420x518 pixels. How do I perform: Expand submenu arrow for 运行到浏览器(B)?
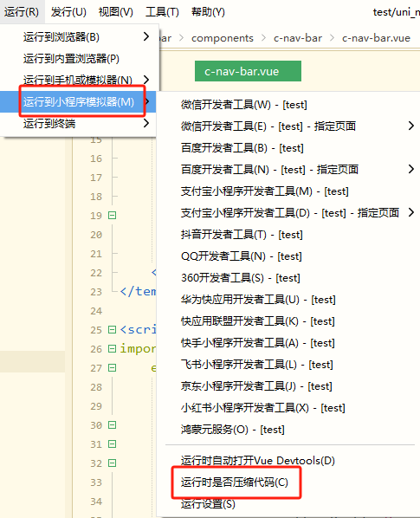[146, 36]
